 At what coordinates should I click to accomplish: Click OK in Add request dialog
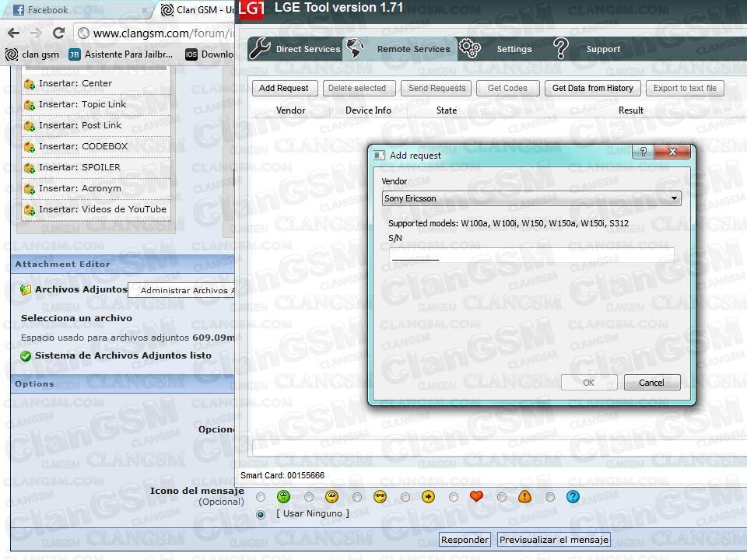(x=589, y=383)
